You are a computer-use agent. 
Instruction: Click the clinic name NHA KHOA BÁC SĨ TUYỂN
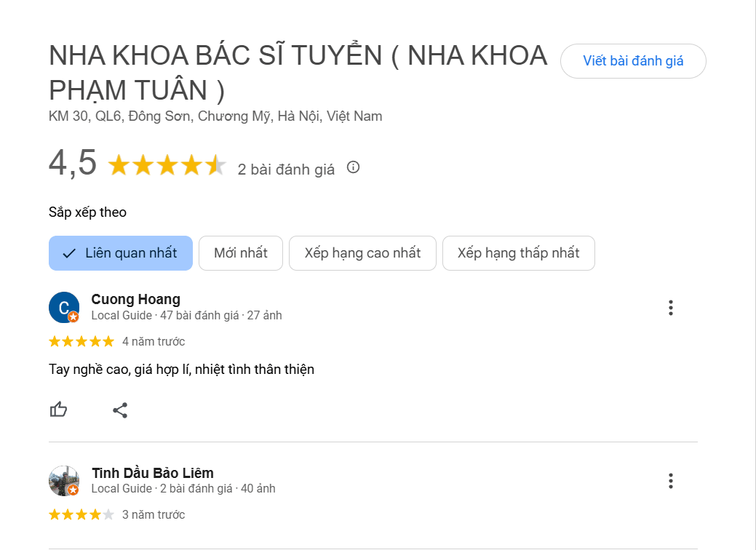pos(297,55)
